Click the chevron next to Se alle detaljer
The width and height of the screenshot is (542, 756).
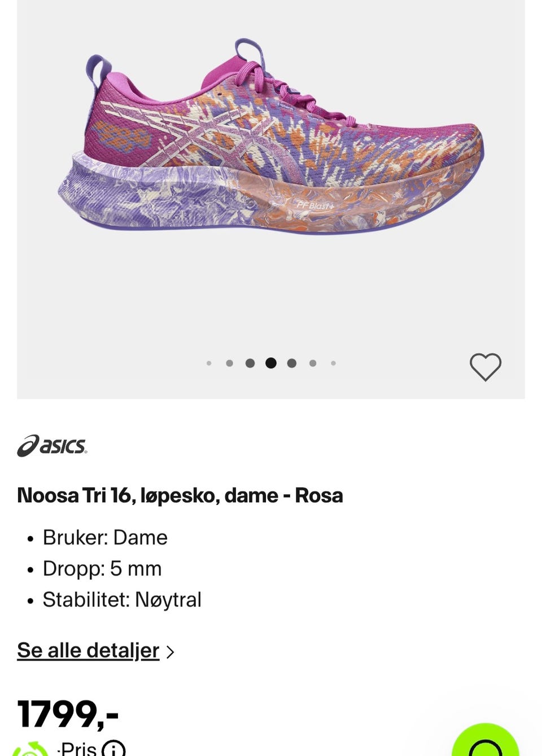[x=170, y=652]
